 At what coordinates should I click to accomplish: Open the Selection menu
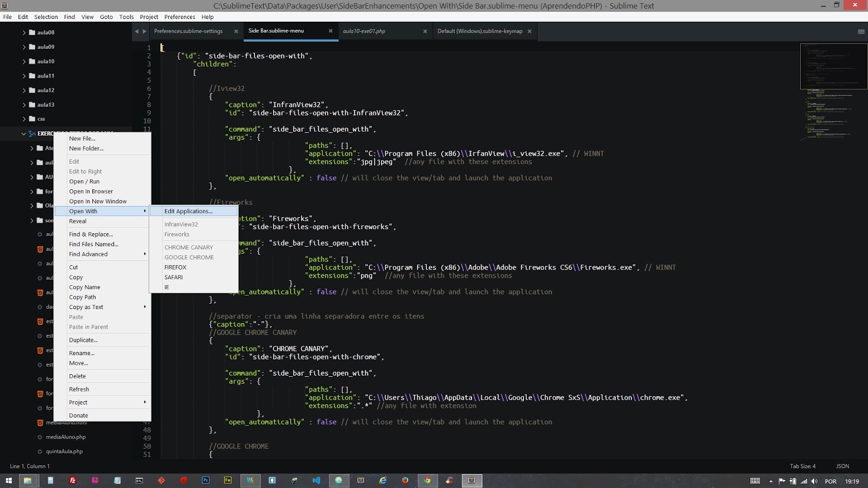click(x=46, y=17)
